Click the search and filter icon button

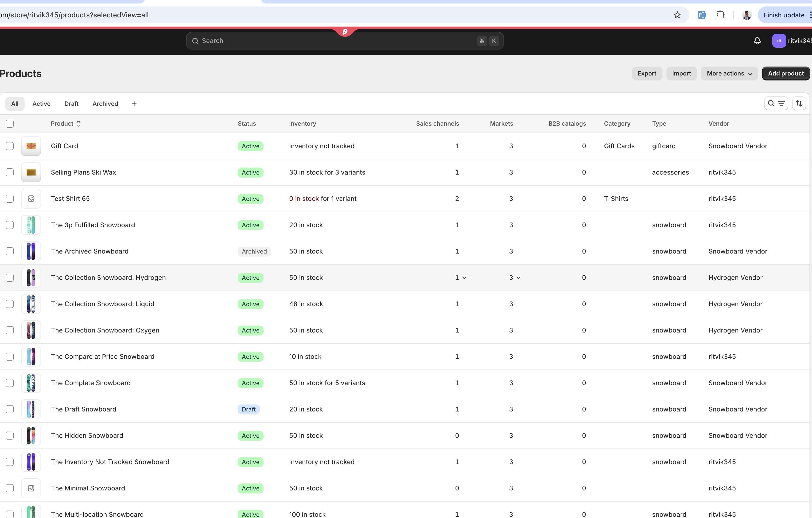[776, 104]
